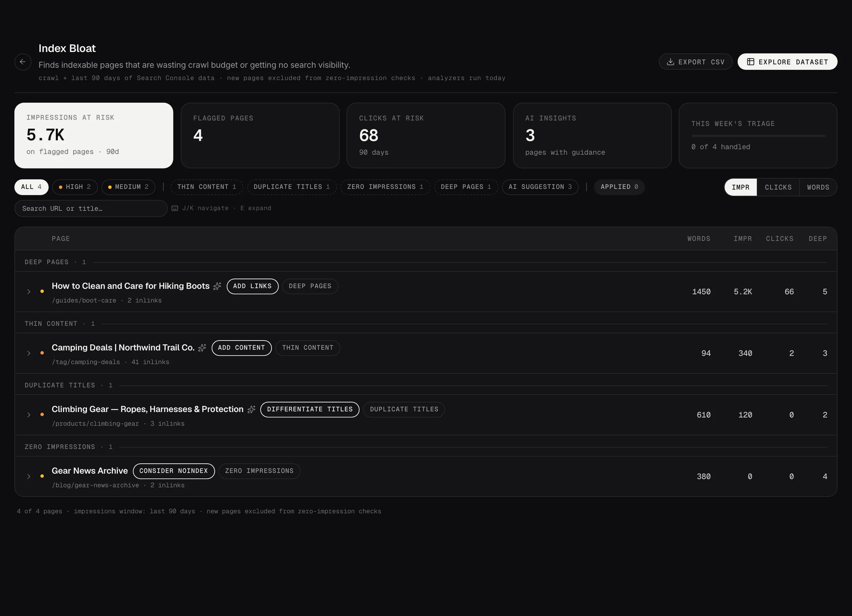Expand the Climbing Gear row chevron

click(x=28, y=415)
